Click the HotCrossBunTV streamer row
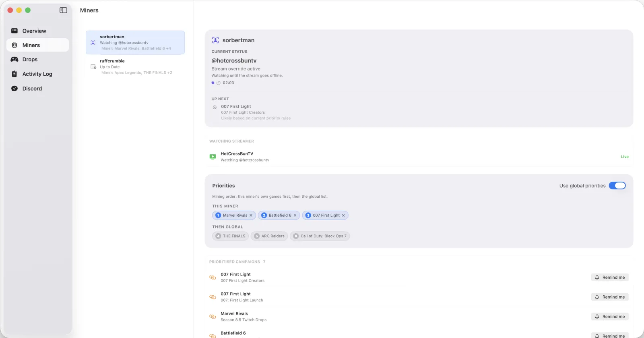This screenshot has height=338, width=644. coord(419,157)
